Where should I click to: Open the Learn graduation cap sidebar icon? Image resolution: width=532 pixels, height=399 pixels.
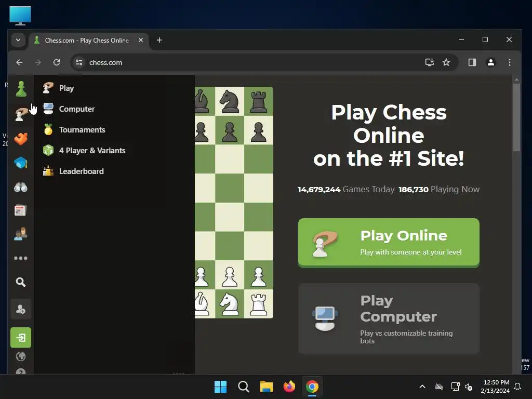pos(21,163)
